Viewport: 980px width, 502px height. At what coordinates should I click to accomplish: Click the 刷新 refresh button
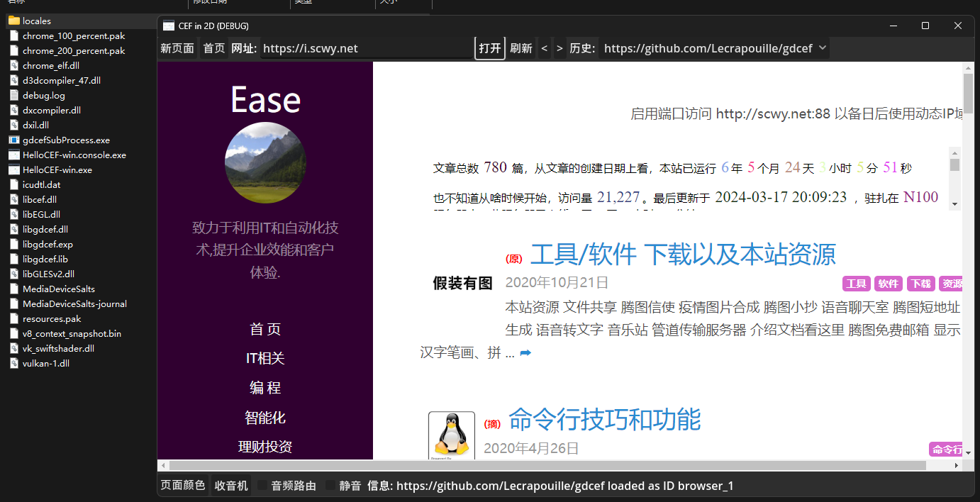pos(521,48)
